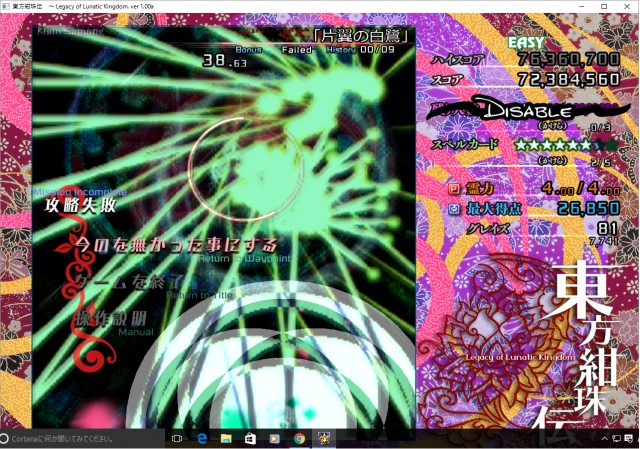Image resolution: width=640 pixels, height=449 pixels.
Task: Click the boss name Kishin Sagume
Action: pyautogui.click(x=70, y=31)
